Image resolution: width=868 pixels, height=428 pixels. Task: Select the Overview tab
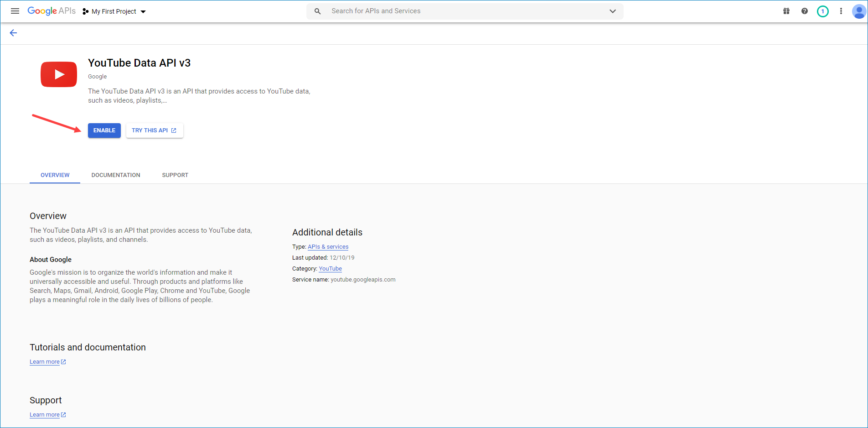(x=55, y=175)
